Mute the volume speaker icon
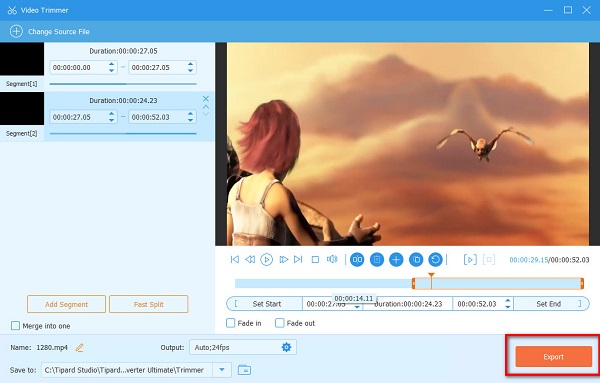Screen dimensions: 600x383 coord(332,259)
